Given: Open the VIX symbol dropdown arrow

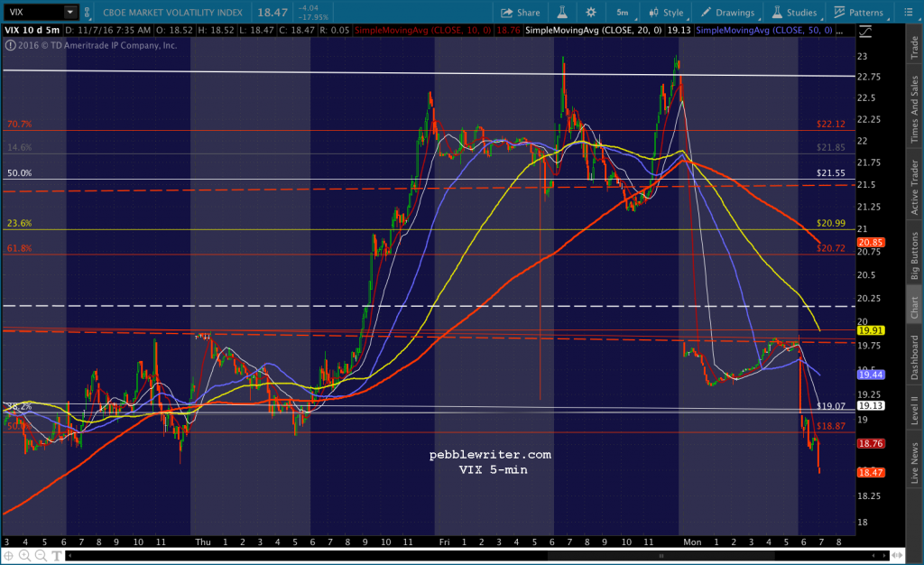Looking at the screenshot, I should click(70, 12).
